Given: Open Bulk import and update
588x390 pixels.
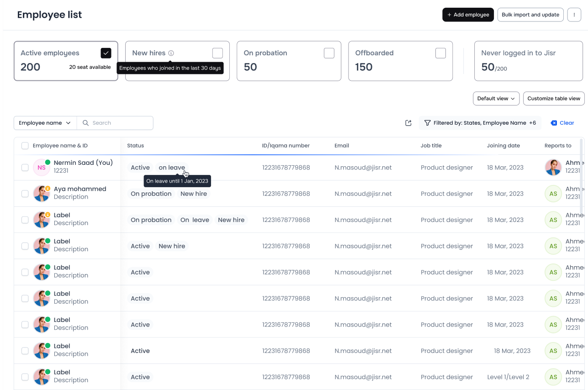Looking at the screenshot, I should pos(530,15).
